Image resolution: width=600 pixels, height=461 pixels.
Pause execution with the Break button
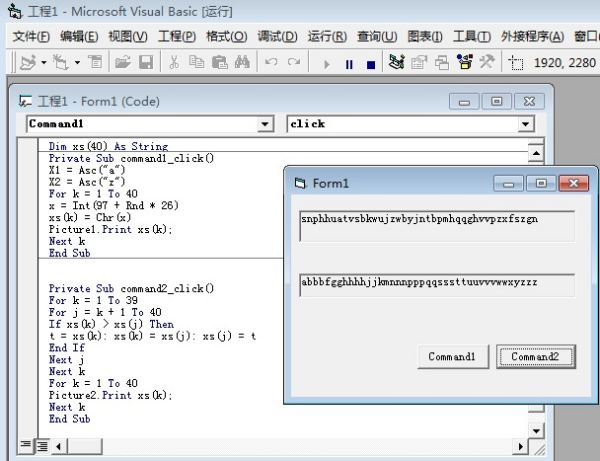349,64
